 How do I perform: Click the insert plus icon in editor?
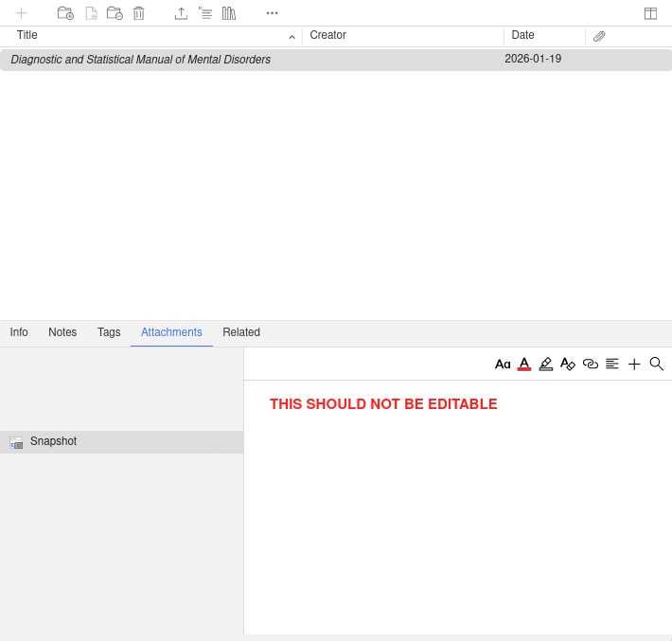[x=634, y=364]
